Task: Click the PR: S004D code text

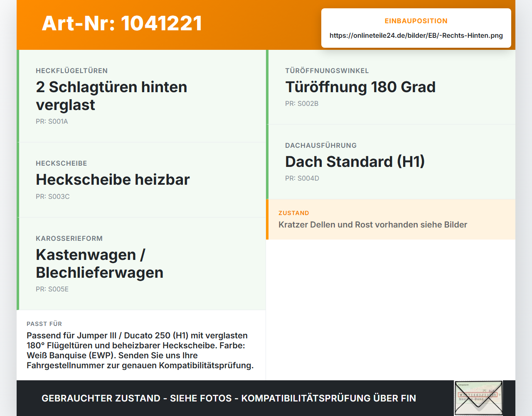Action: 302,179
